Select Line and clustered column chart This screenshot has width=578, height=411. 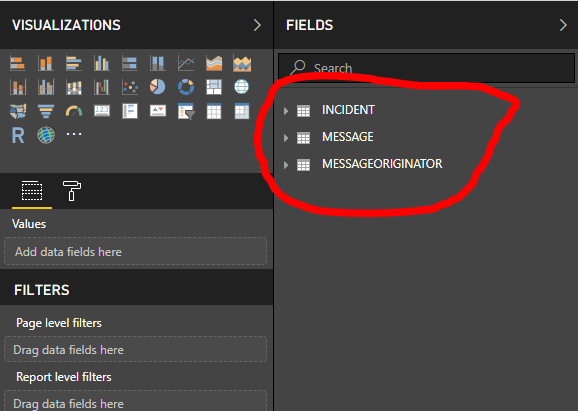[46, 87]
